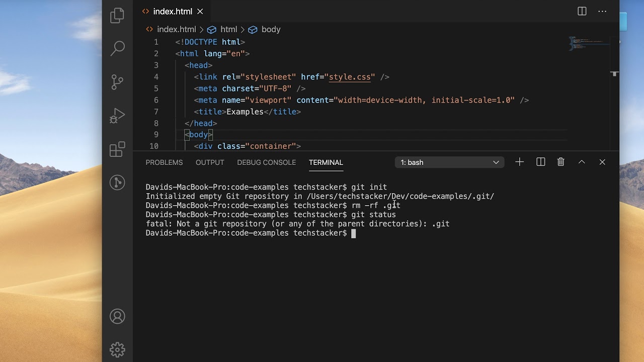Kill the terminal with trash icon
644x362 pixels.
pos(561,162)
